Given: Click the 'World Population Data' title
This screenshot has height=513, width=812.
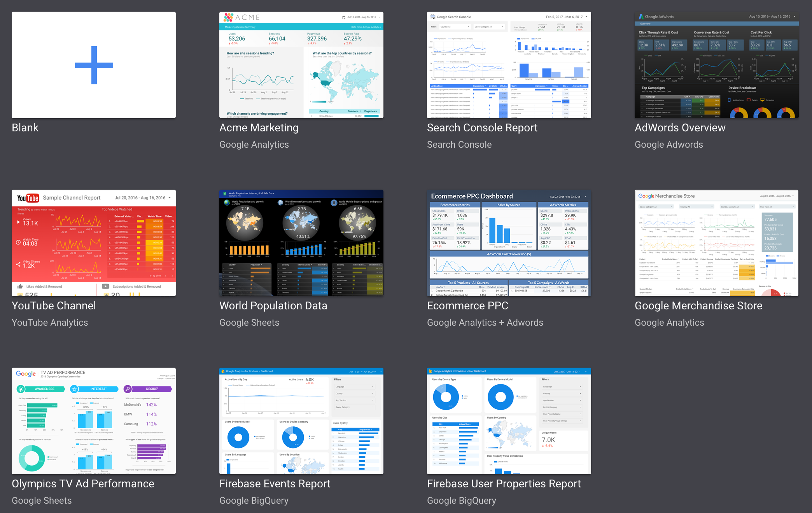Looking at the screenshot, I should coord(273,306).
